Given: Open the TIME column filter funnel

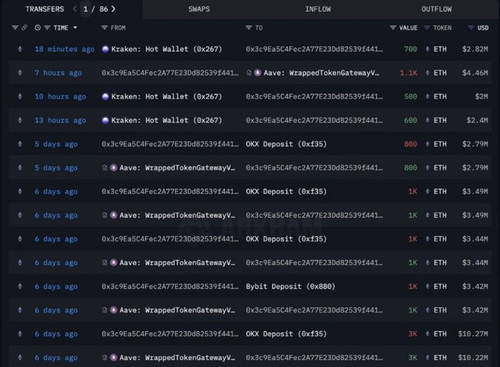Looking at the screenshot, I should 47,28.
